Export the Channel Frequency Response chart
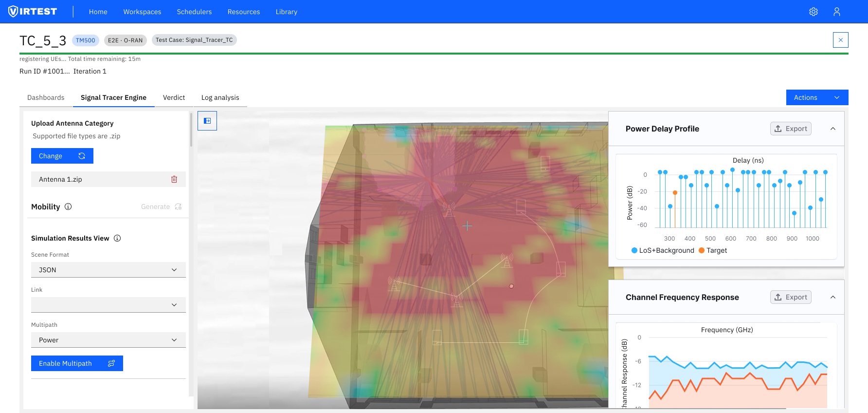 click(x=790, y=297)
